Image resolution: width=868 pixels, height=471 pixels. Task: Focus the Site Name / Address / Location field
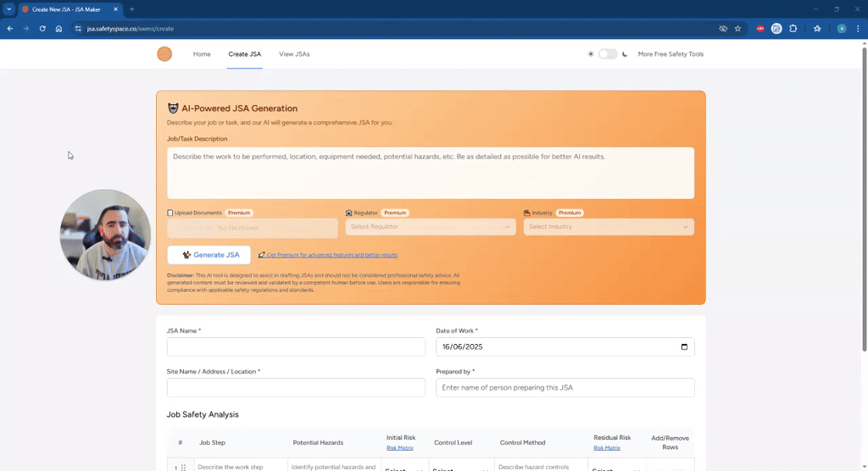point(296,387)
